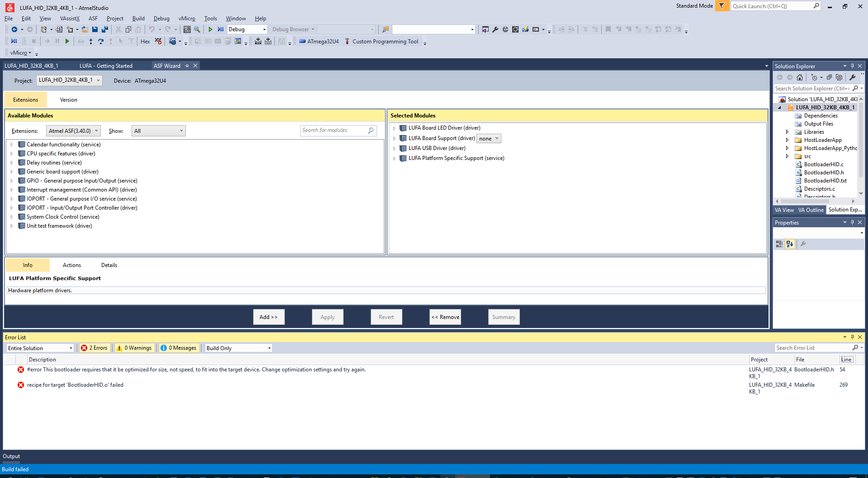Click the Hex display toolbar button

click(x=145, y=42)
